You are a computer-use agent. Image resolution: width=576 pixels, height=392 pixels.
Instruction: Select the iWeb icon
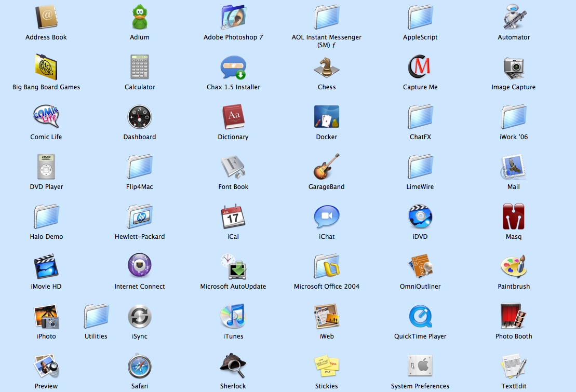pos(327,316)
